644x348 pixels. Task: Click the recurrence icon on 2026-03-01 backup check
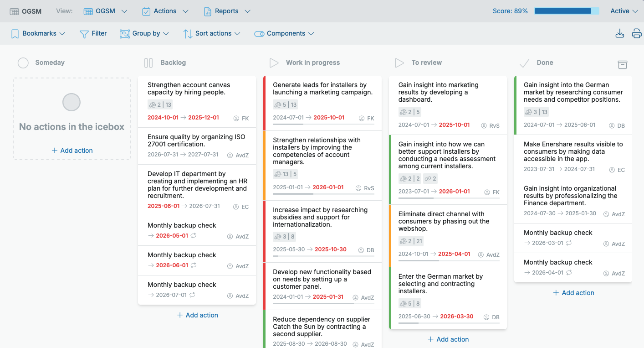pos(568,243)
